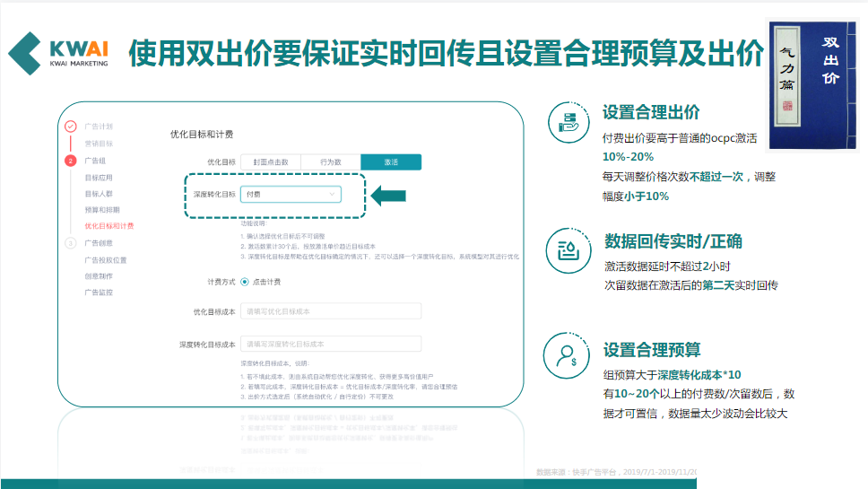Click the checked step icon for 广告计划
Image resolution: width=868 pixels, height=489 pixels.
point(70,127)
